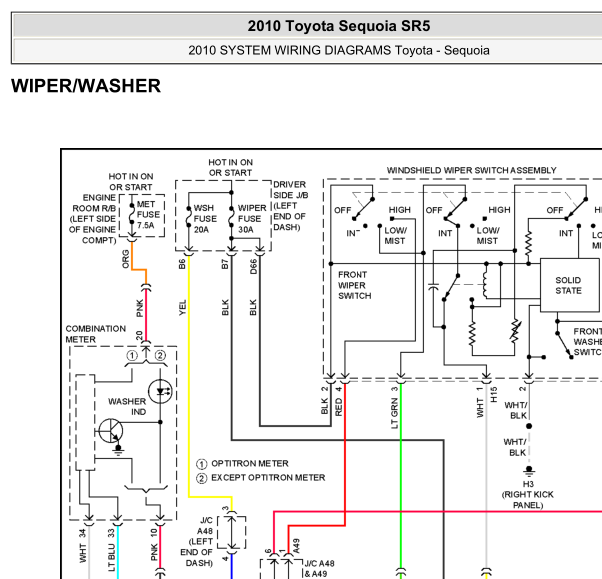Click "HOT IN ON OR START" above MET fuse
The height and width of the screenshot is (579, 602).
(131, 182)
